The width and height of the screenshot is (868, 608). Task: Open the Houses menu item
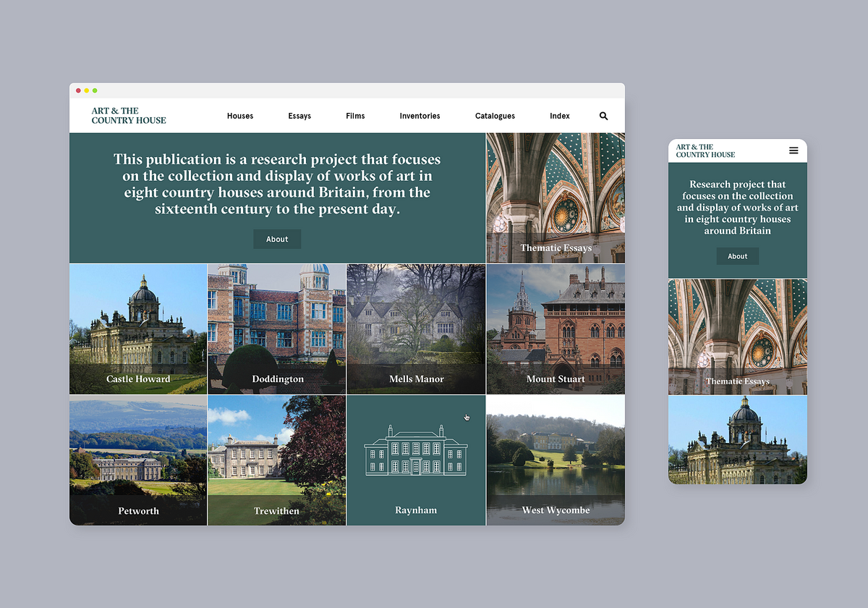(x=240, y=116)
